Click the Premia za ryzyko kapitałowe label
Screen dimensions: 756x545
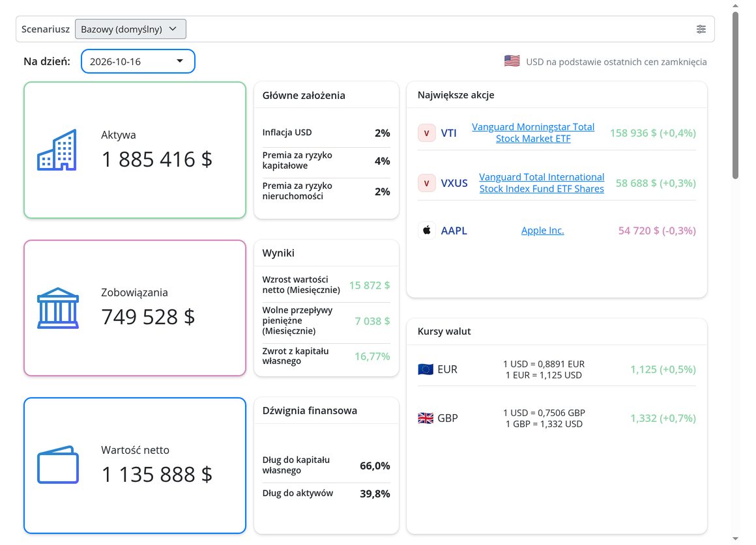click(x=297, y=160)
